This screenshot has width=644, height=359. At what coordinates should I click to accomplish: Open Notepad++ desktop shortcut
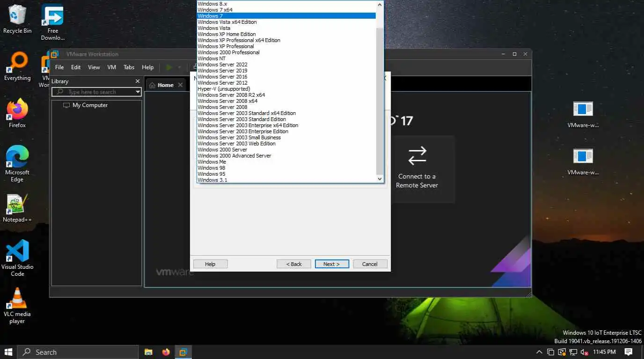[17, 208]
